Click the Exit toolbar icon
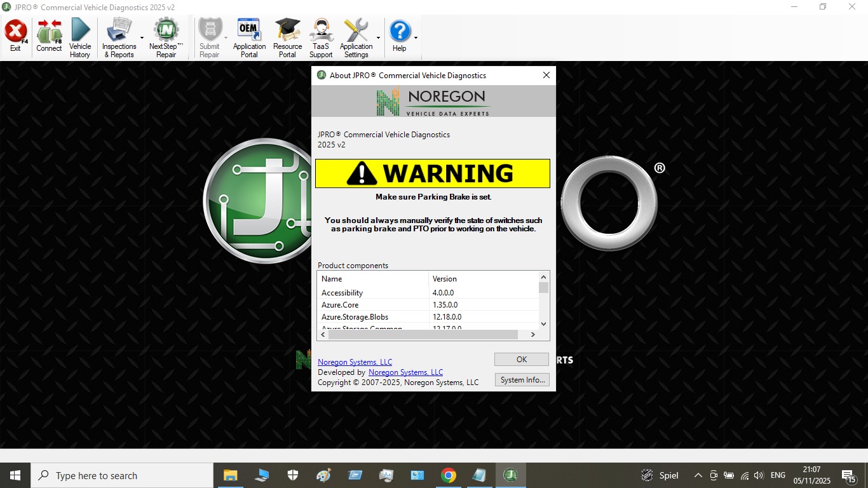Screen dimensions: 868x488 tap(16, 37)
